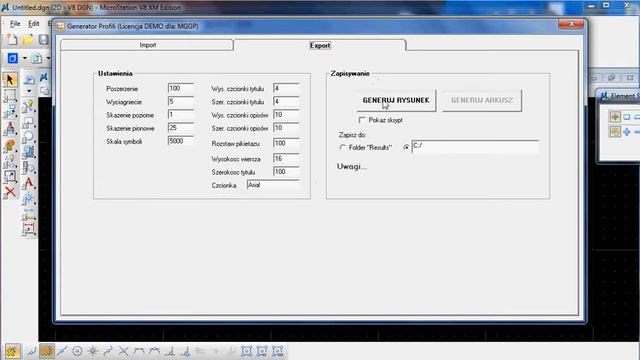The height and width of the screenshot is (360, 640).
Task: Select the Center snap mode icon
Action: 77,351
